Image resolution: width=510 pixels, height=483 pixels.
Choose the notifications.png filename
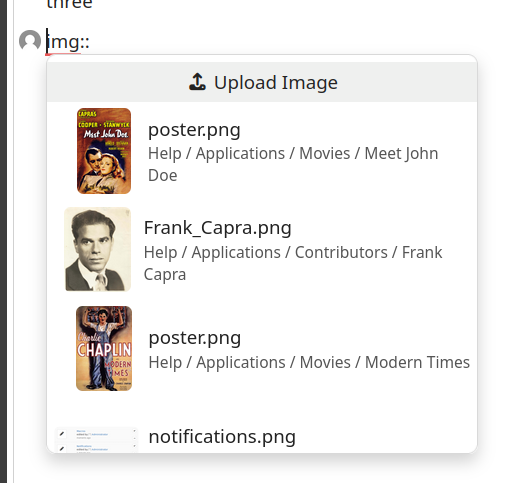(222, 437)
